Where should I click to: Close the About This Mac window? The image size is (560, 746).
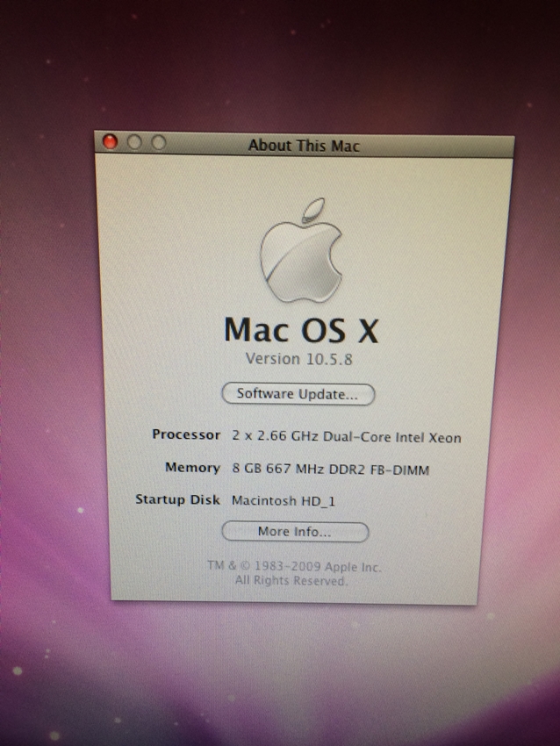coord(111,142)
